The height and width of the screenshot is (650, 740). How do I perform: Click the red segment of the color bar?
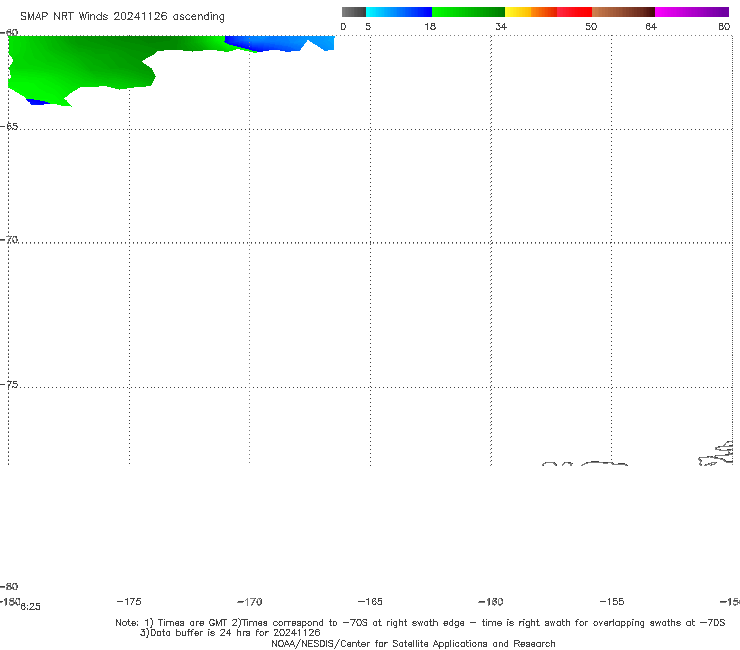coord(574,12)
